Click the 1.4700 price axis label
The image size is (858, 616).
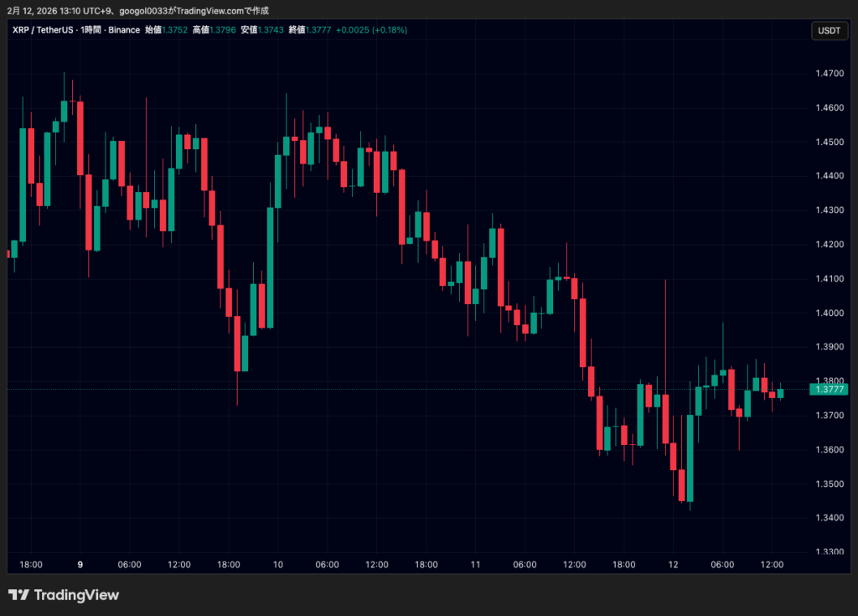click(828, 74)
